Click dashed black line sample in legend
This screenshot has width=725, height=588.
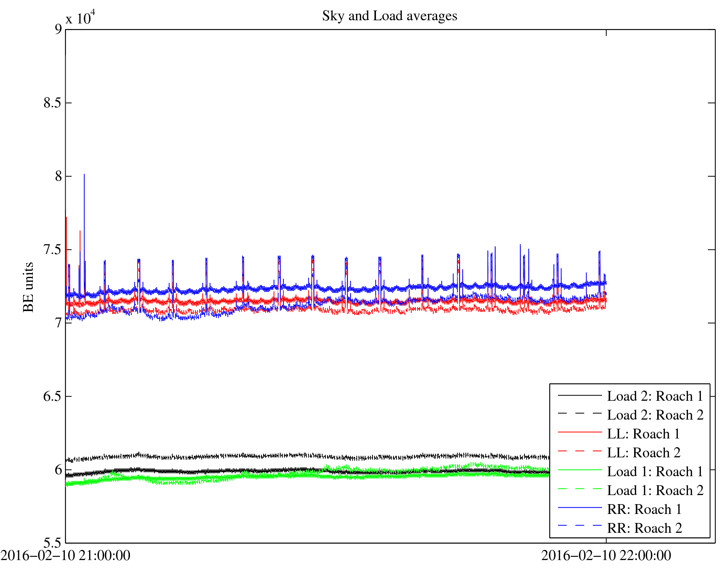(x=580, y=414)
